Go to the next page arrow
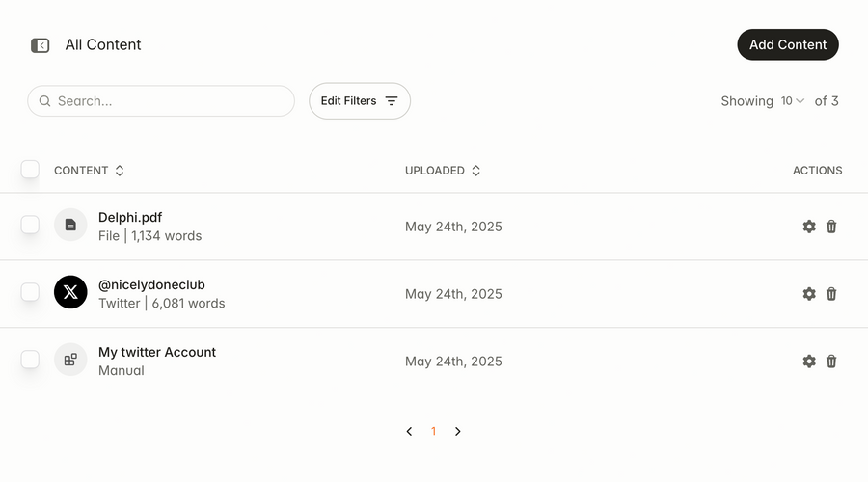868x482 pixels. click(x=458, y=432)
